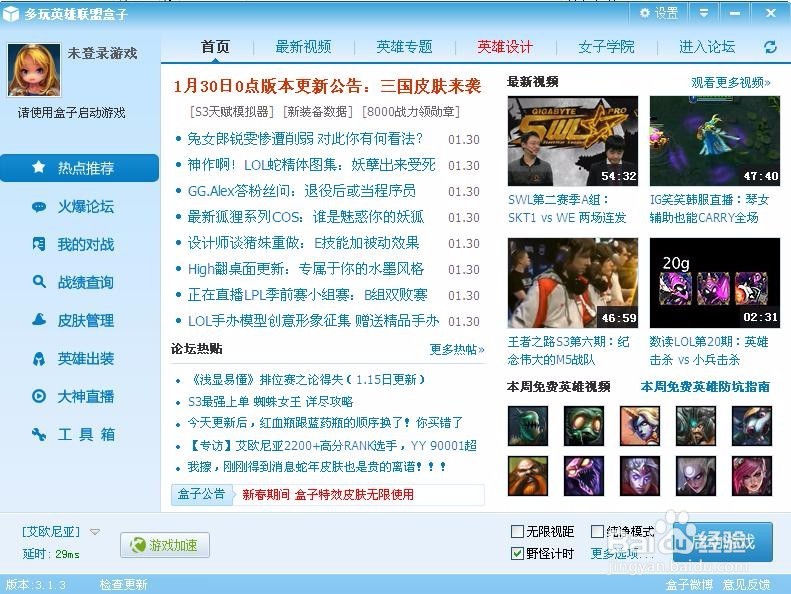
Task: Expand the [艾欧尼亚] server dropdown
Action: tap(95, 531)
